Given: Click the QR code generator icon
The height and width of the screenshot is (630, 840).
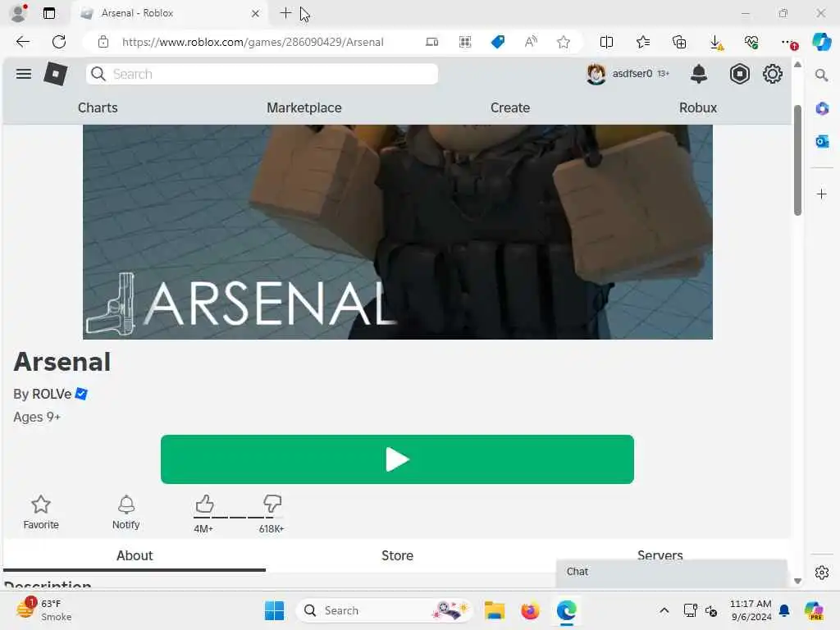Looking at the screenshot, I should 465,42.
